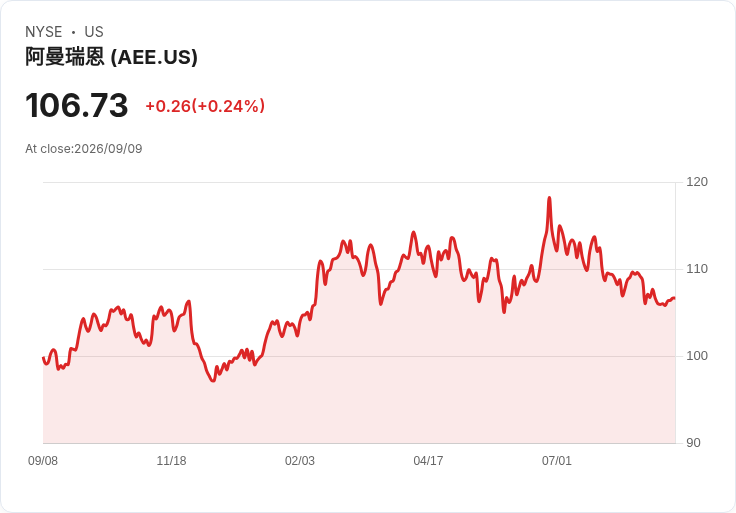The image size is (736, 513).
Task: Click the 90 y-axis label
Action: [x=693, y=443]
